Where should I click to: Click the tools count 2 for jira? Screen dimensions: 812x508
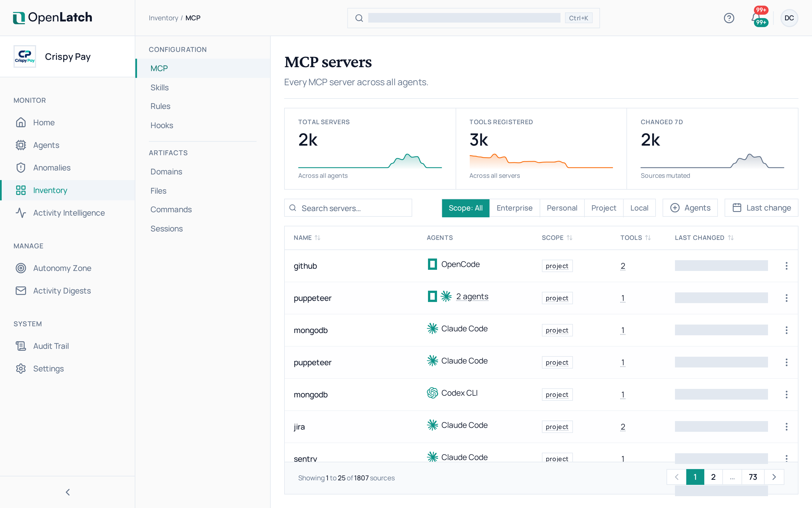click(x=623, y=427)
